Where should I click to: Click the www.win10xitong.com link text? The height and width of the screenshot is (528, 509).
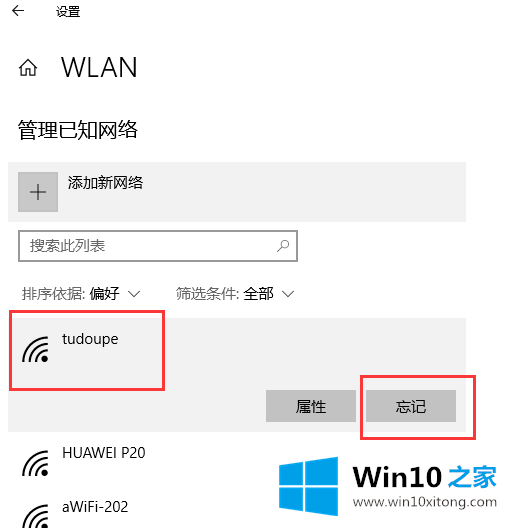(425, 502)
